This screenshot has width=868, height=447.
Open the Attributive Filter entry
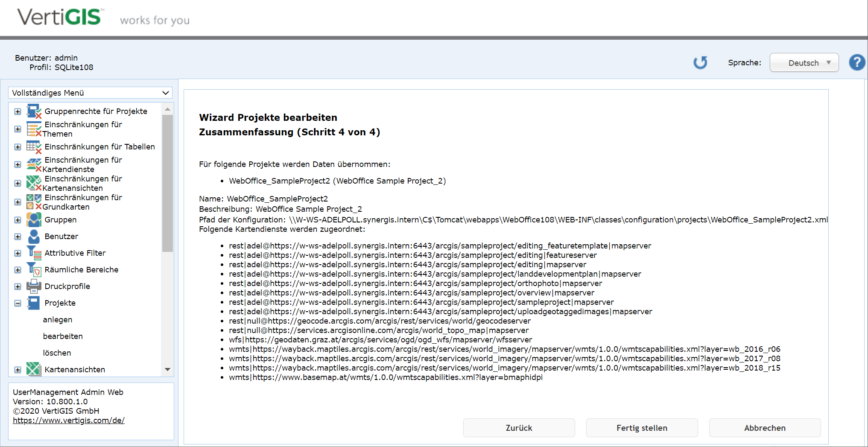click(x=75, y=253)
